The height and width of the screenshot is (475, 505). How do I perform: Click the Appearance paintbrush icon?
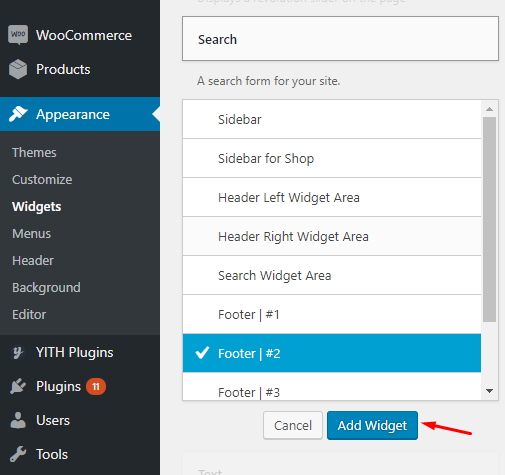[18, 114]
